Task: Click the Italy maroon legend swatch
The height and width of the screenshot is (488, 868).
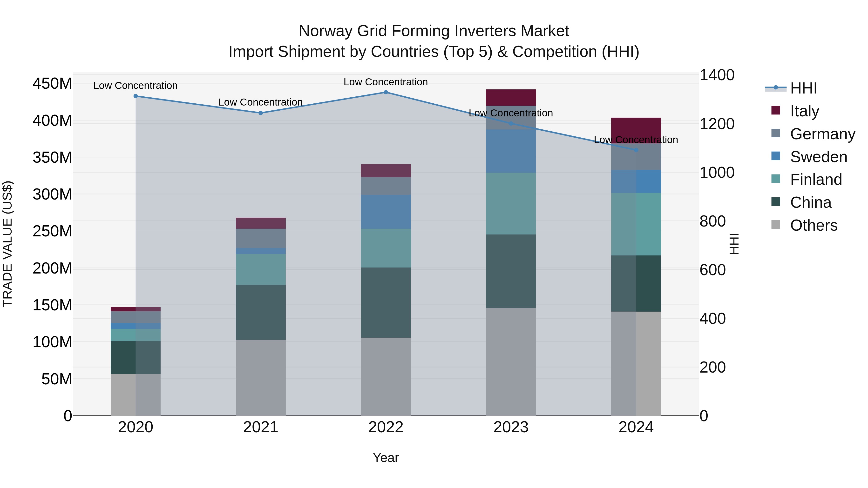Action: coord(776,110)
